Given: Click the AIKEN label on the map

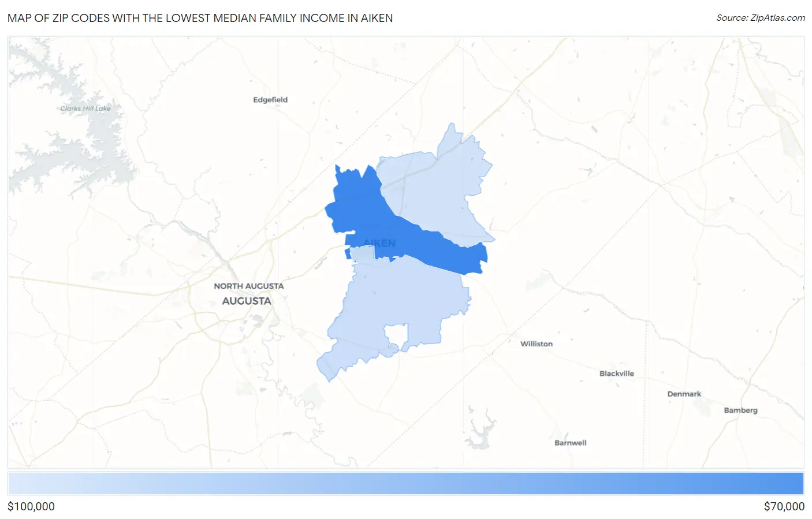Looking at the screenshot, I should click(x=379, y=243).
